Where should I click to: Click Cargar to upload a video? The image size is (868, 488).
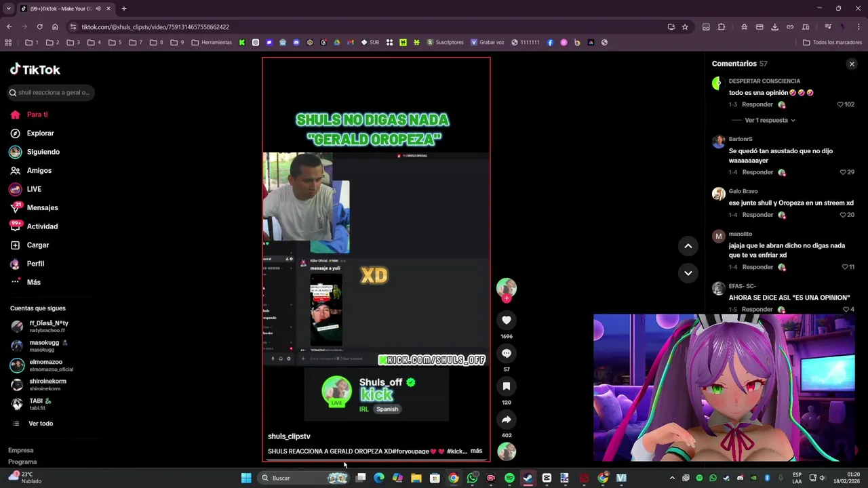click(x=37, y=245)
